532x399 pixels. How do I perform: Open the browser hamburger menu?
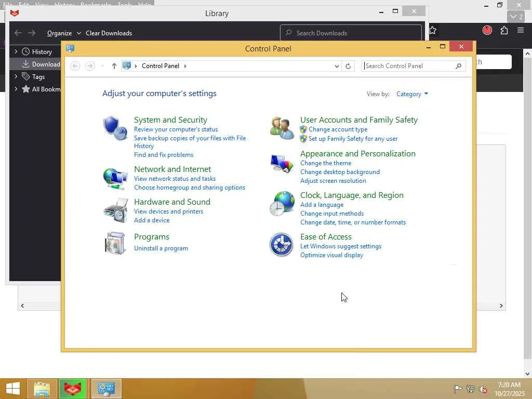521,30
